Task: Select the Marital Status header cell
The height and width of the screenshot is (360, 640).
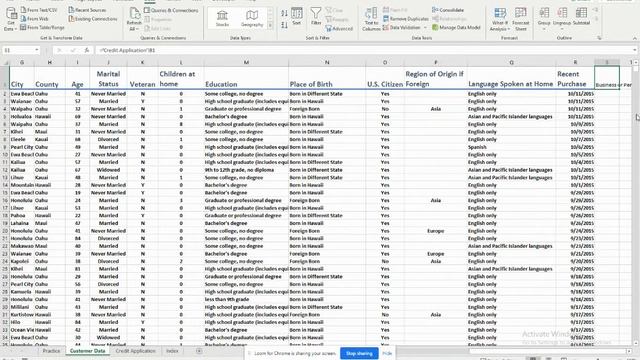Action: click(x=108, y=78)
